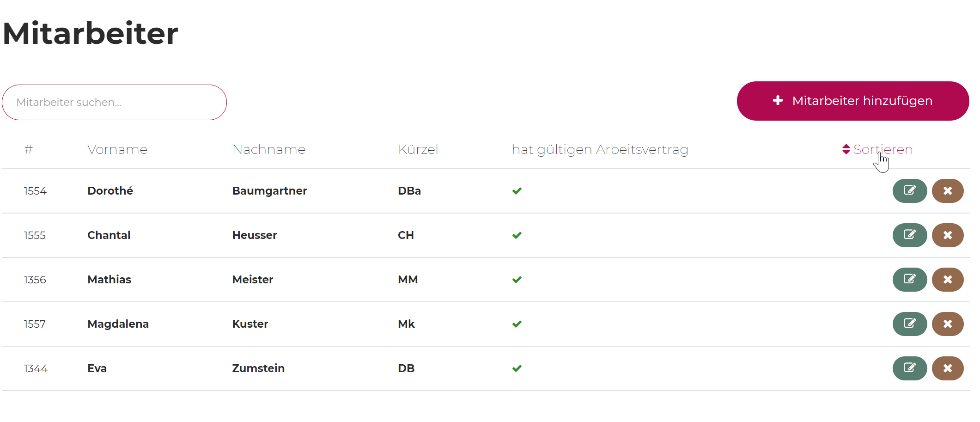The image size is (980, 422).
Task: Edit the Mathias Meister entry
Action: pos(909,280)
